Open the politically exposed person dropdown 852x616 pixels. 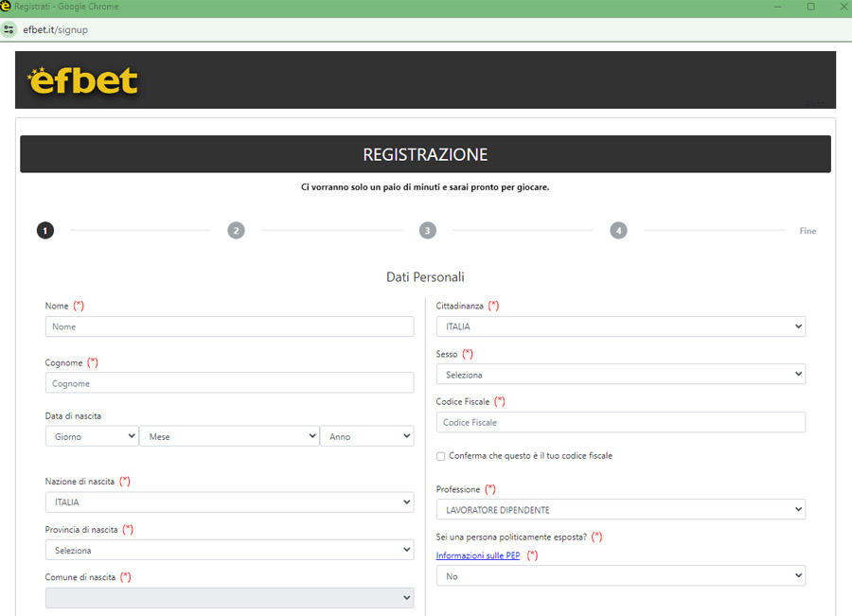tap(620, 576)
